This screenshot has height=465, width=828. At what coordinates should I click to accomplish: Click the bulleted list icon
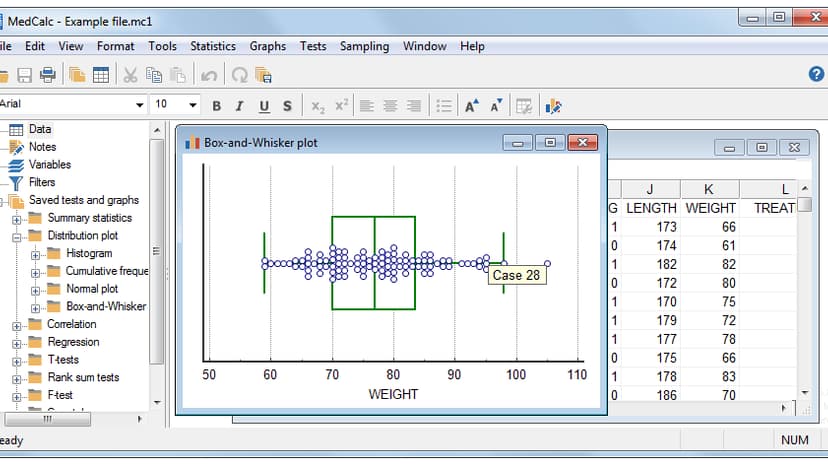[x=444, y=106]
